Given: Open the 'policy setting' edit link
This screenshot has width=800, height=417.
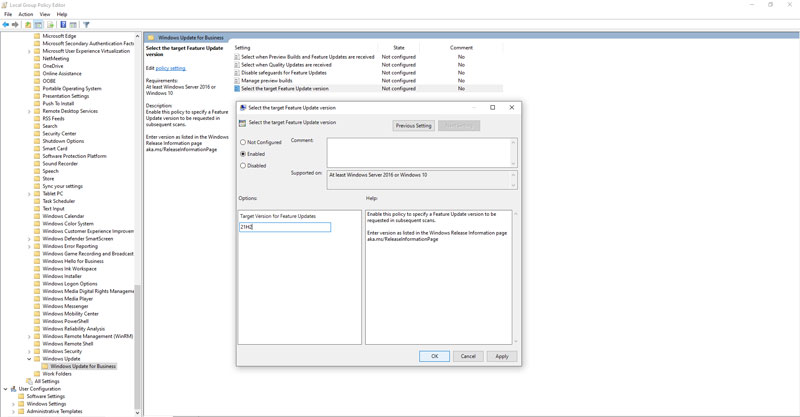Looking at the screenshot, I should pos(170,68).
